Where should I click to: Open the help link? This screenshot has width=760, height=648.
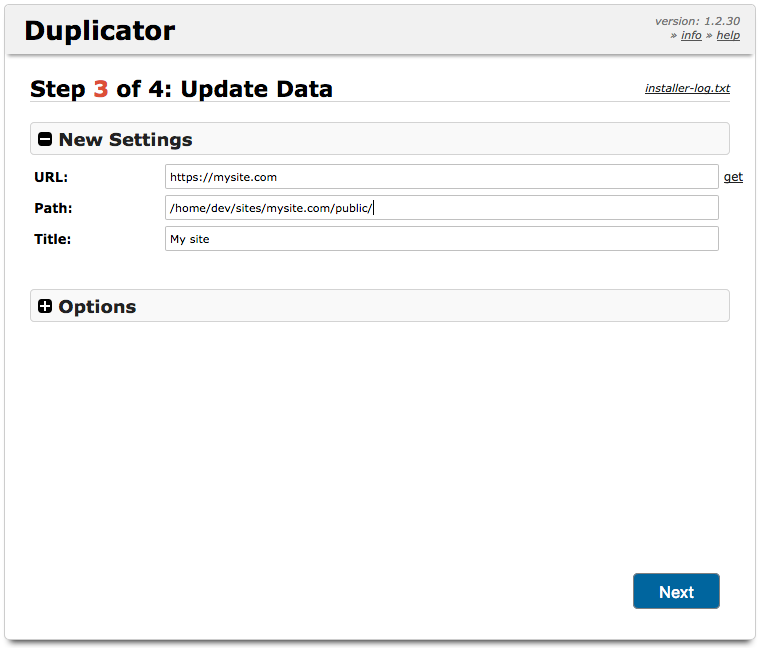click(728, 35)
